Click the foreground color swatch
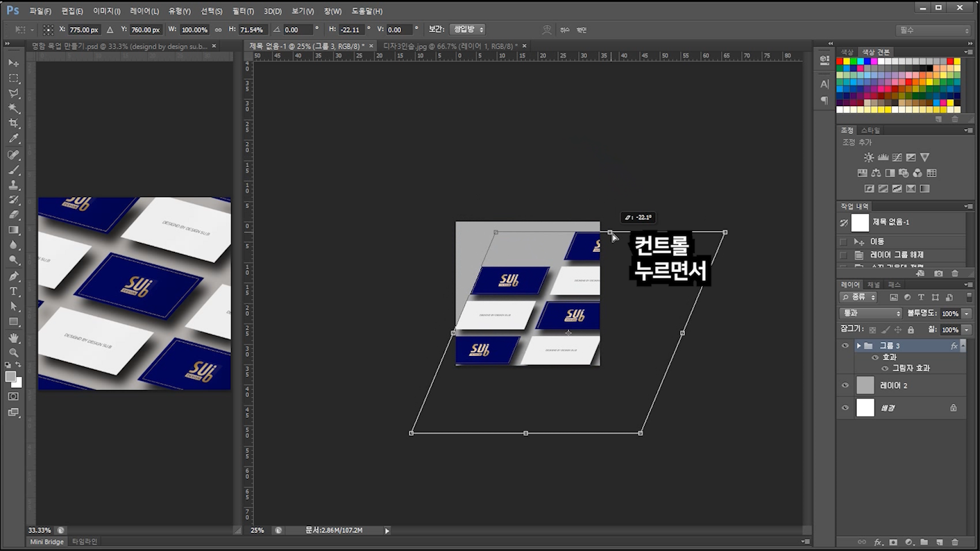980x551 pixels. point(10,376)
